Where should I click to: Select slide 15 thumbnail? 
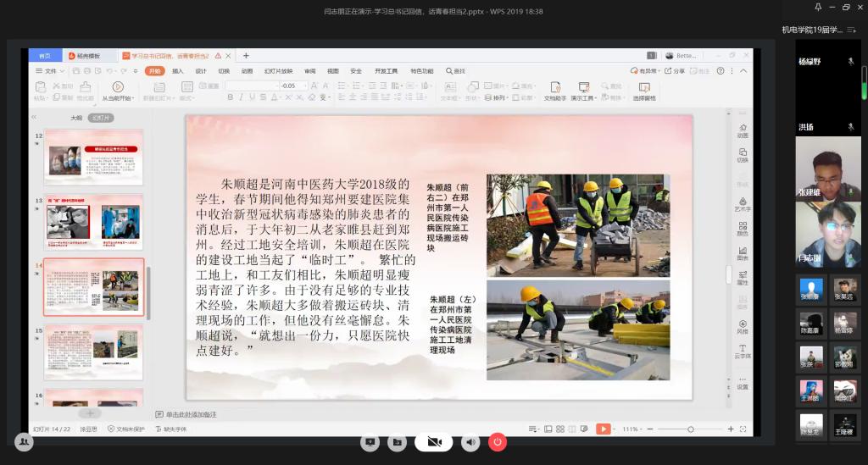coord(93,352)
